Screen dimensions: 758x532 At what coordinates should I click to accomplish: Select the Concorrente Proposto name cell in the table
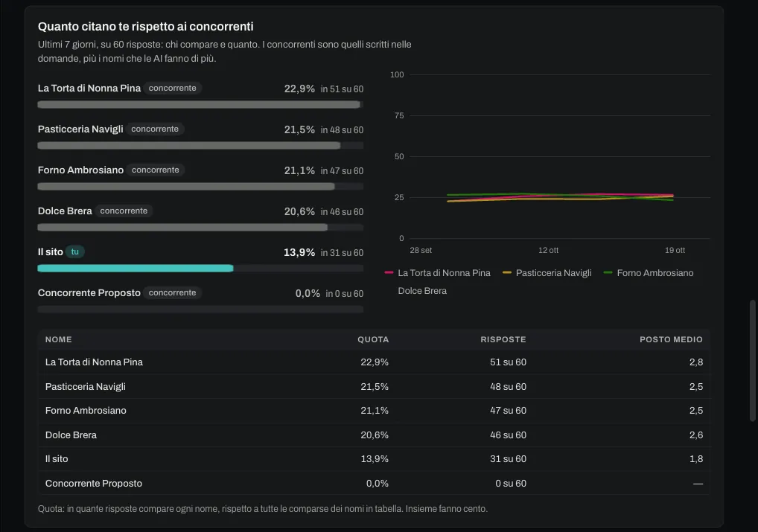tap(93, 483)
